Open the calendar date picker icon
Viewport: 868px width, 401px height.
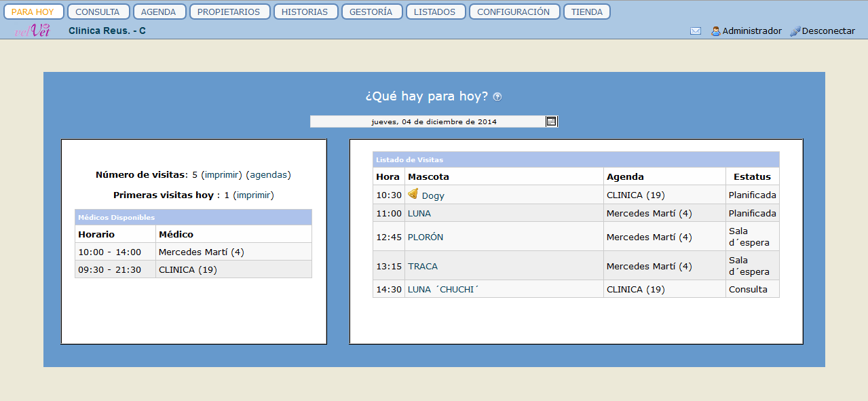(551, 121)
